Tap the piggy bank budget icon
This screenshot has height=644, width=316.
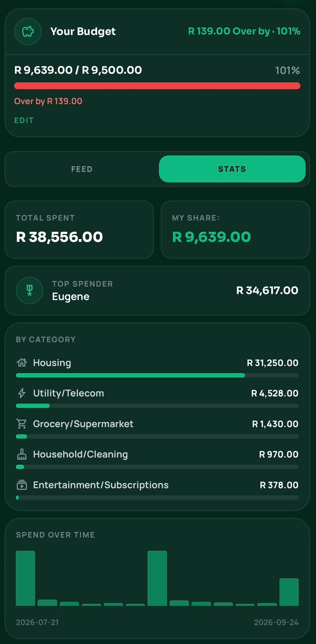point(28,31)
